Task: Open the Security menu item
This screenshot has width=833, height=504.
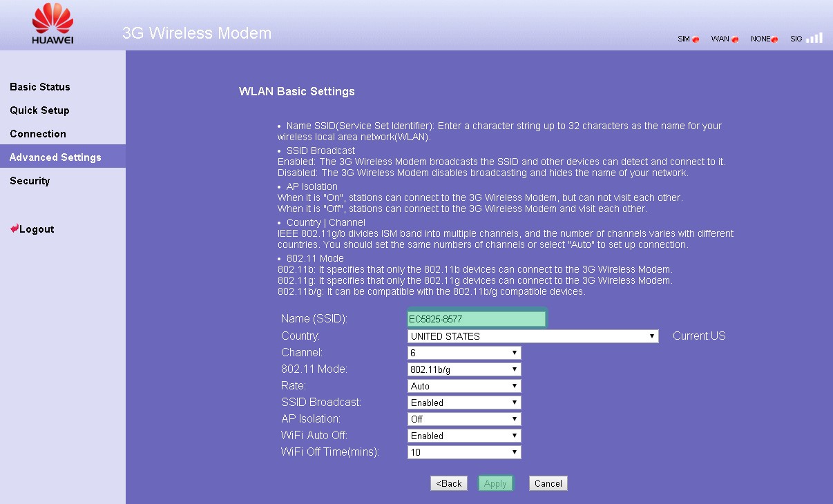Action: (x=30, y=181)
